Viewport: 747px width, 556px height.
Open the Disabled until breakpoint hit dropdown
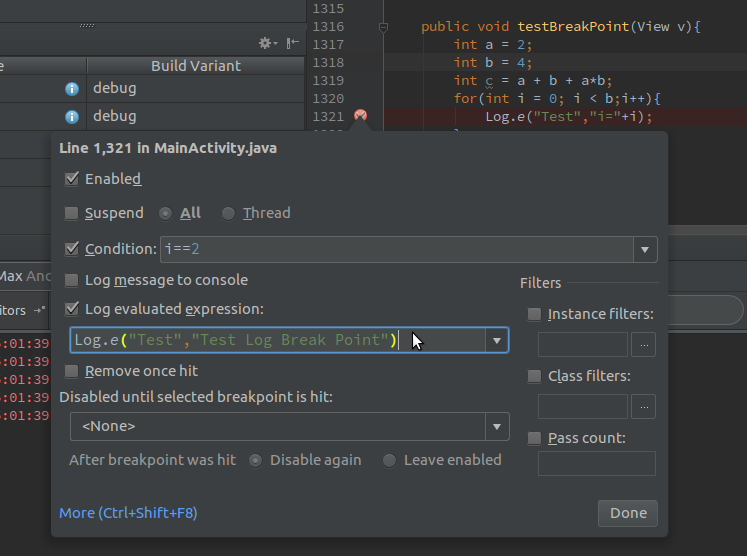point(497,427)
